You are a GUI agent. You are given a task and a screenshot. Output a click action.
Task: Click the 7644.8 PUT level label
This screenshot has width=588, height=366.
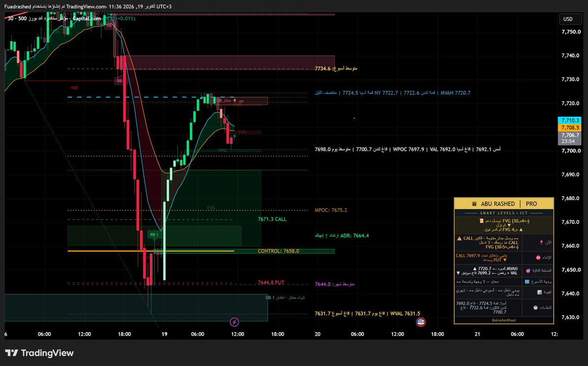tap(271, 283)
